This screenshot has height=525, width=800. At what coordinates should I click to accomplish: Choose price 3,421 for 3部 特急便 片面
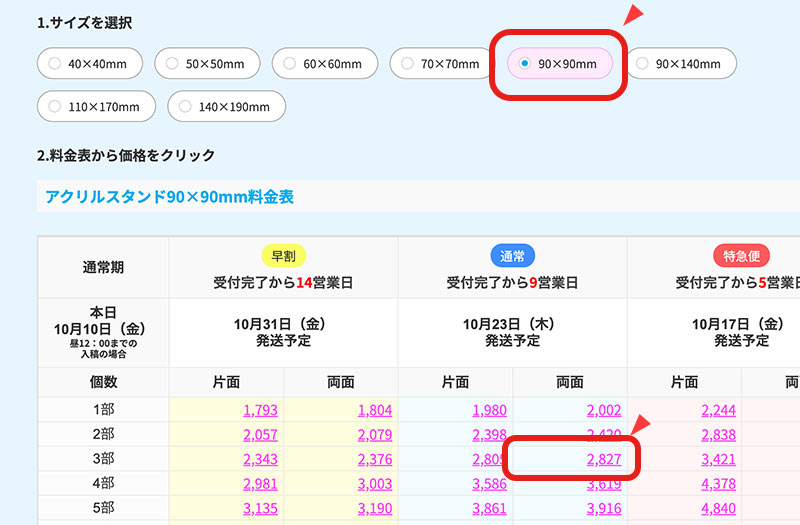[x=718, y=459]
